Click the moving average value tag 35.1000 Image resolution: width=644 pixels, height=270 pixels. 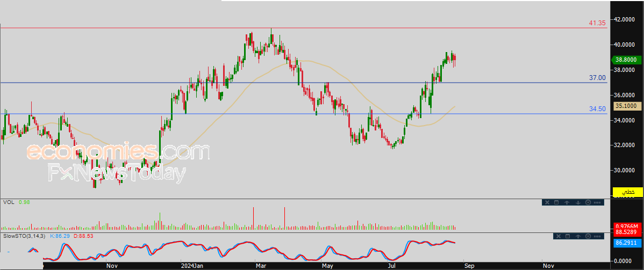(x=628, y=106)
